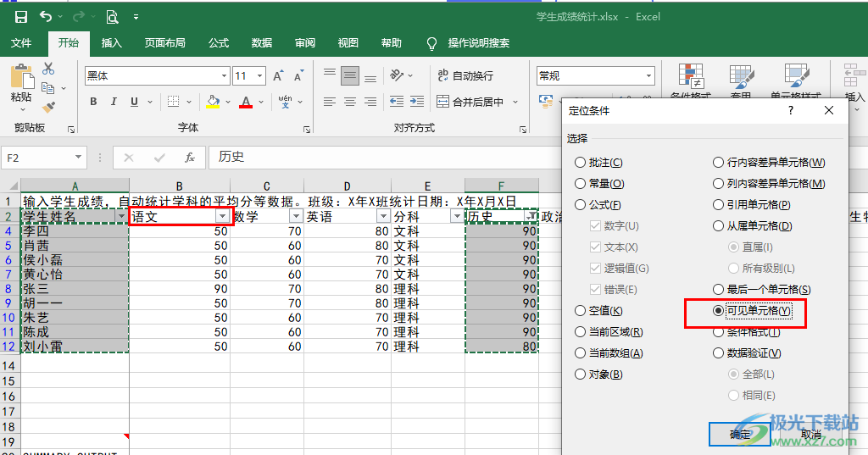Click the Borders icon
The width and height of the screenshot is (868, 455).
173,102
